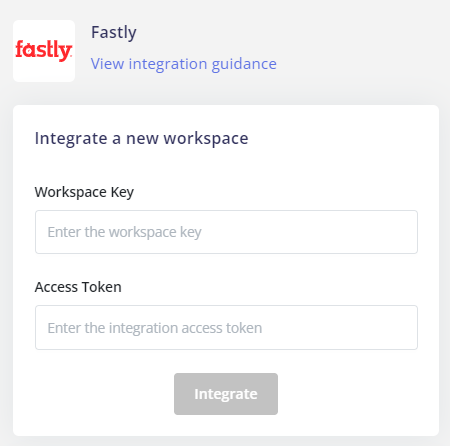
Task: Click the 'Enter the workspace key' placeholder
Action: point(124,232)
